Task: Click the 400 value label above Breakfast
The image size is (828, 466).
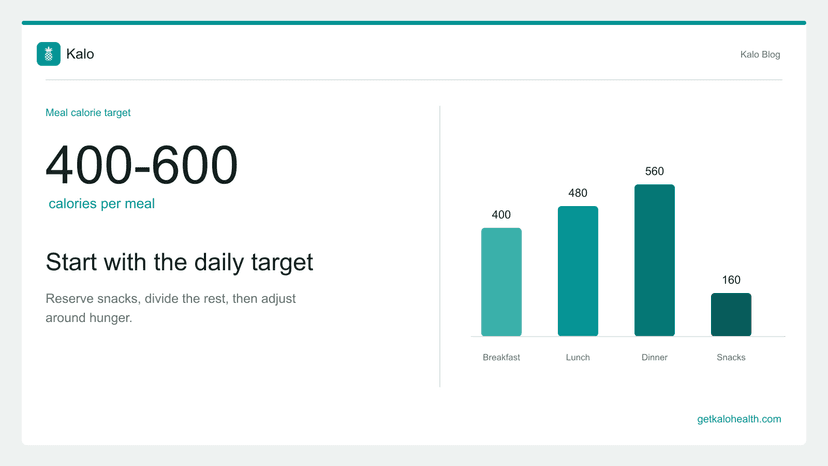Action: (501, 215)
